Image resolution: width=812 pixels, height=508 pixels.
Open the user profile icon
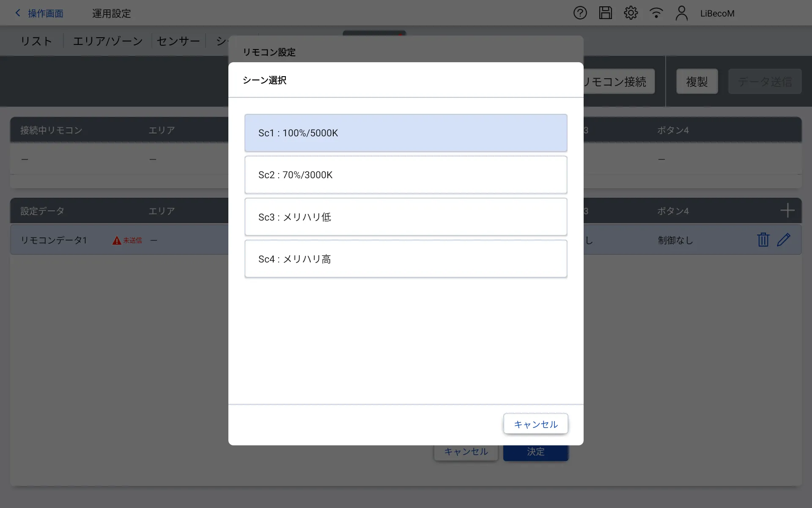681,13
